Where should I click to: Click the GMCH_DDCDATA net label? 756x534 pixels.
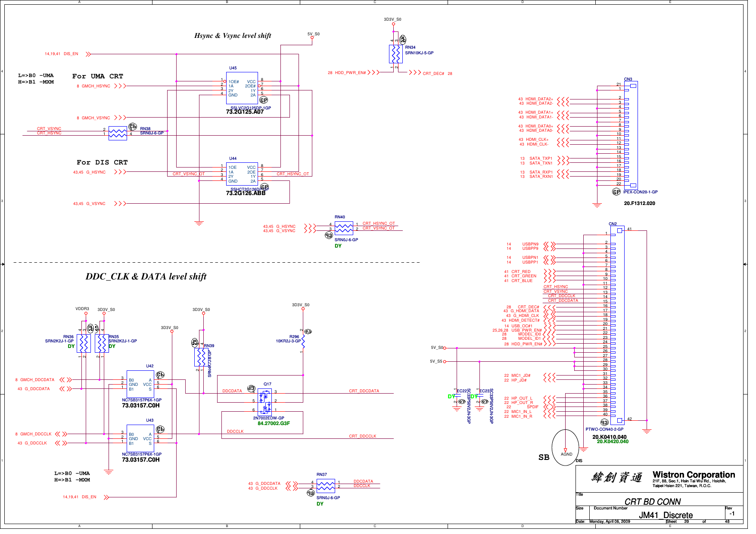(37, 380)
